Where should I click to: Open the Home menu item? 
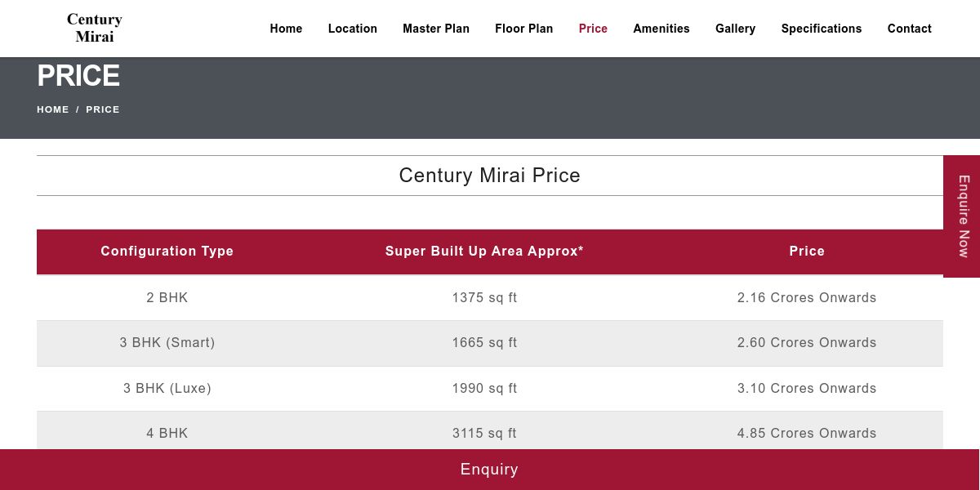[x=286, y=29]
